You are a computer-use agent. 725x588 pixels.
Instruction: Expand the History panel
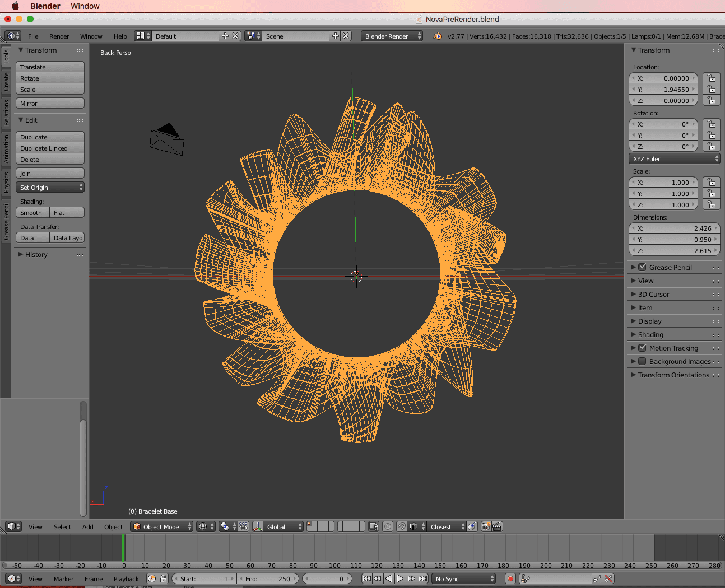point(36,254)
